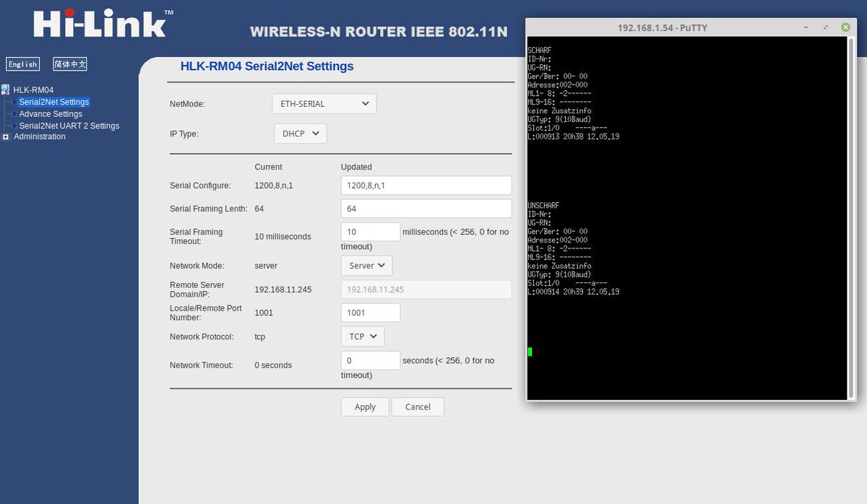Click the Current column header
This screenshot has height=504, width=867.
(269, 167)
